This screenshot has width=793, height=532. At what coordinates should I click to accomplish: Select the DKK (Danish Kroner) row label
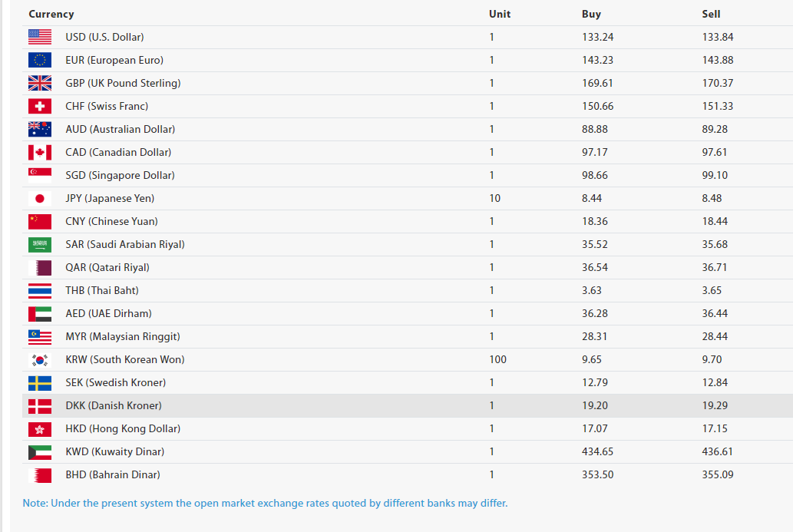point(114,405)
